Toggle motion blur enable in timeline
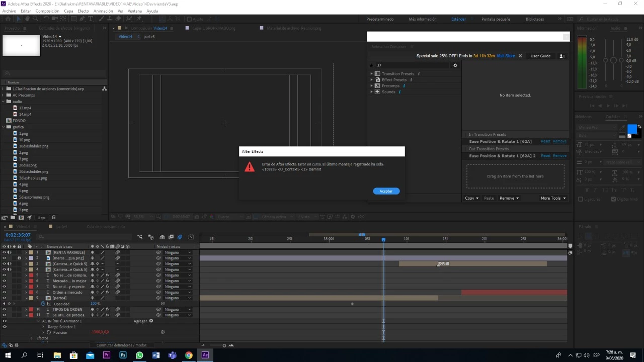The image size is (644, 362). 180,237
